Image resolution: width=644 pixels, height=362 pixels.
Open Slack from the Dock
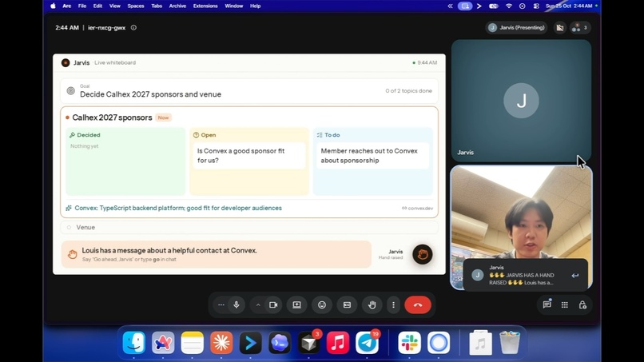coord(409,342)
